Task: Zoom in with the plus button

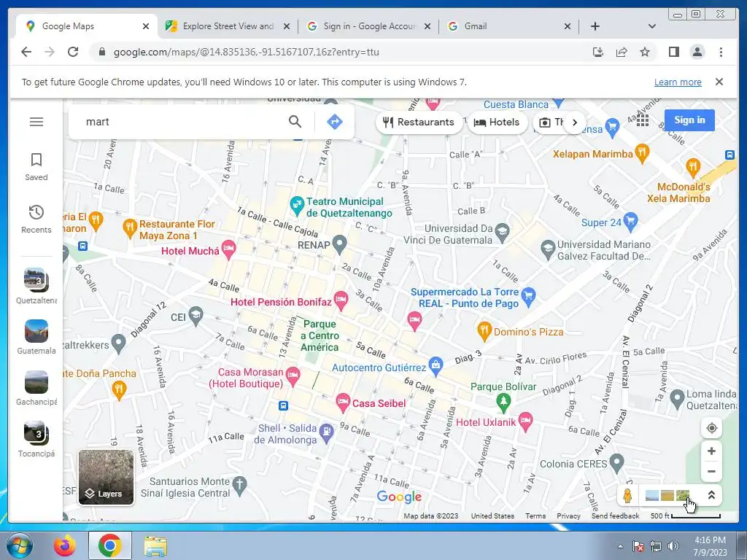Action: point(711,451)
